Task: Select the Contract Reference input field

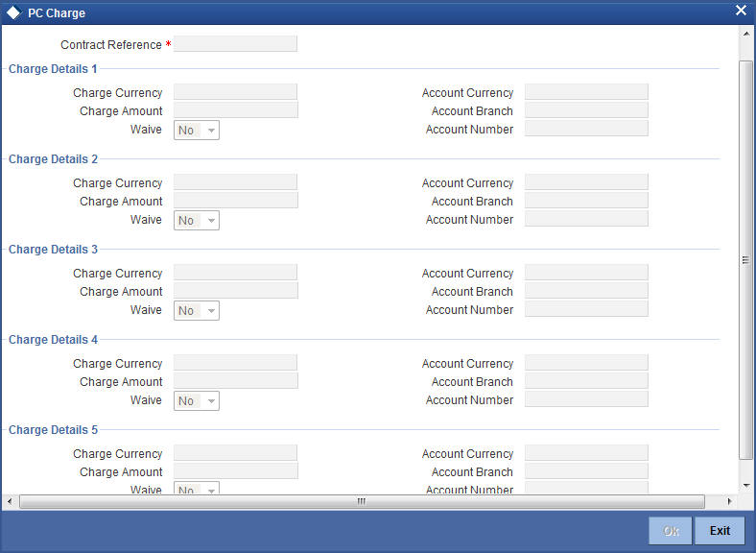Action: click(x=235, y=44)
